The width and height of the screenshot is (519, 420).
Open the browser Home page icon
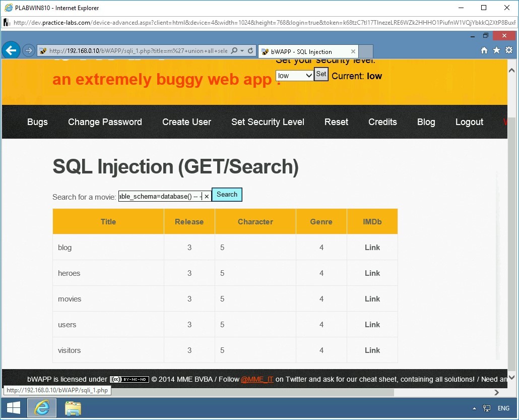pyautogui.click(x=484, y=50)
